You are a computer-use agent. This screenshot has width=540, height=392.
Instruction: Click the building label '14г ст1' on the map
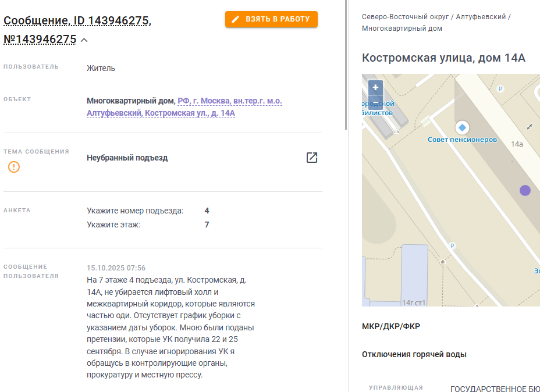click(x=414, y=302)
